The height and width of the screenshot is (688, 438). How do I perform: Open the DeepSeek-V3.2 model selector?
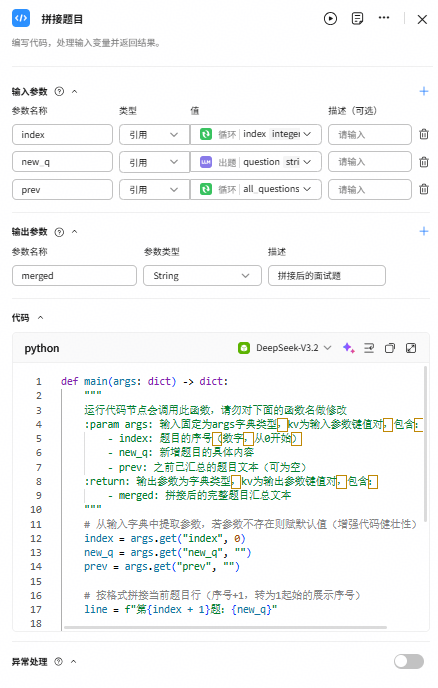click(285, 348)
